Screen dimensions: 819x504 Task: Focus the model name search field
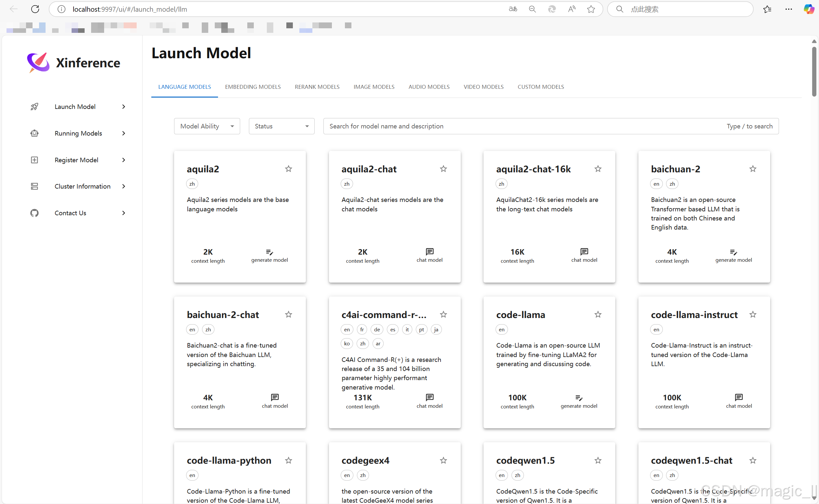[x=520, y=126]
